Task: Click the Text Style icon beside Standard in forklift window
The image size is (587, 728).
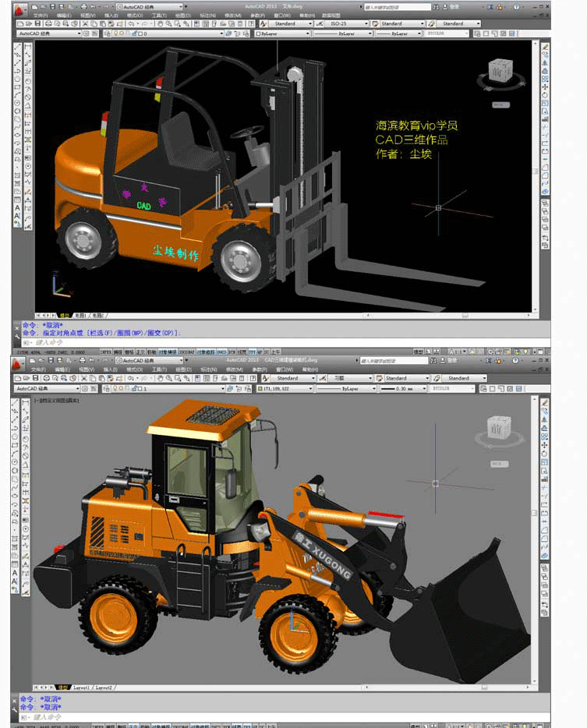Action: click(263, 23)
